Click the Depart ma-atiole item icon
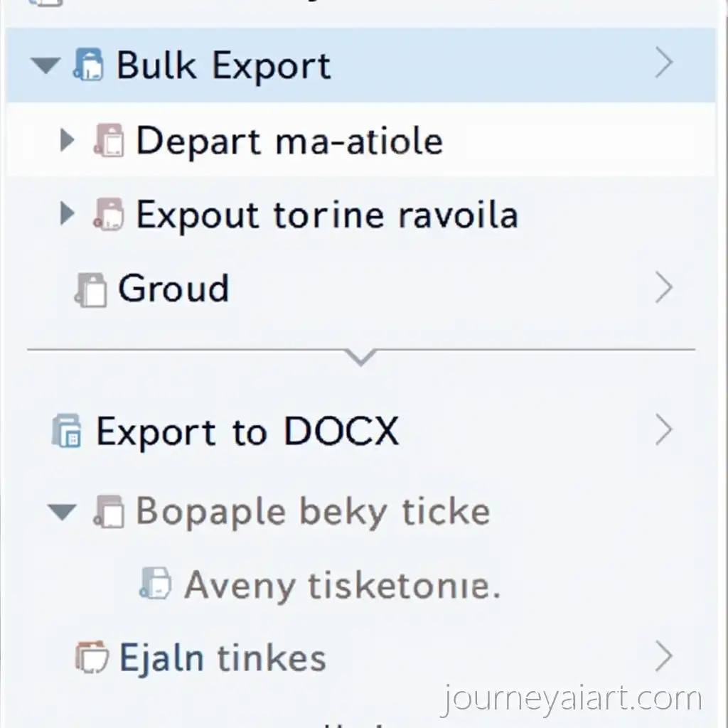728x728 pixels. [x=109, y=141]
